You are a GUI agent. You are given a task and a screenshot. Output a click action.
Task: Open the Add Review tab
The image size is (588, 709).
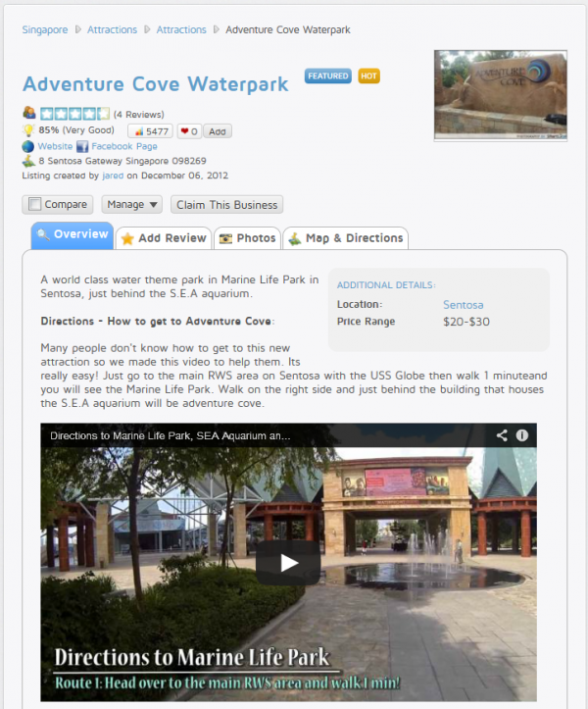pos(164,238)
